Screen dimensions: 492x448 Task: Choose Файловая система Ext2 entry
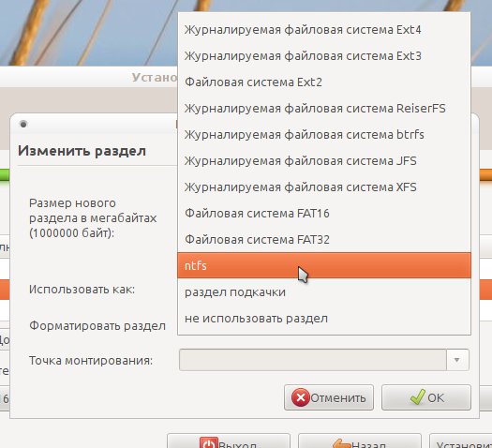324,82
